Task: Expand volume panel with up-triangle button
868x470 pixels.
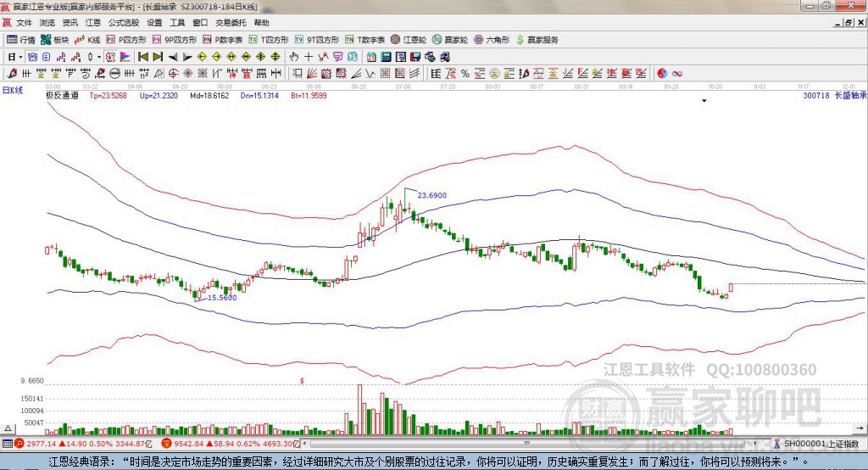Action: point(8,428)
